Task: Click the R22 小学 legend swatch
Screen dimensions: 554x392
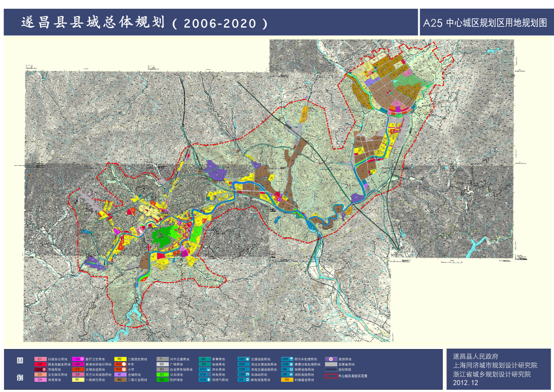Action: (x=120, y=369)
